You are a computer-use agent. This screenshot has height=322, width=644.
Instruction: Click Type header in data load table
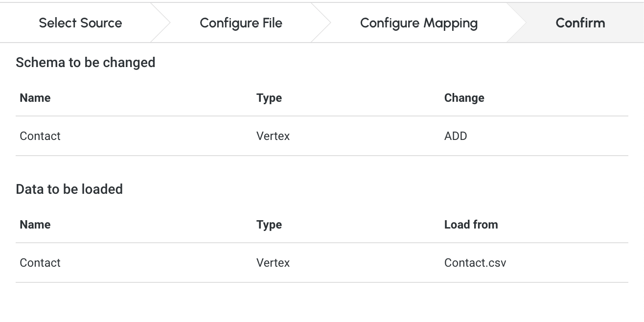click(269, 225)
